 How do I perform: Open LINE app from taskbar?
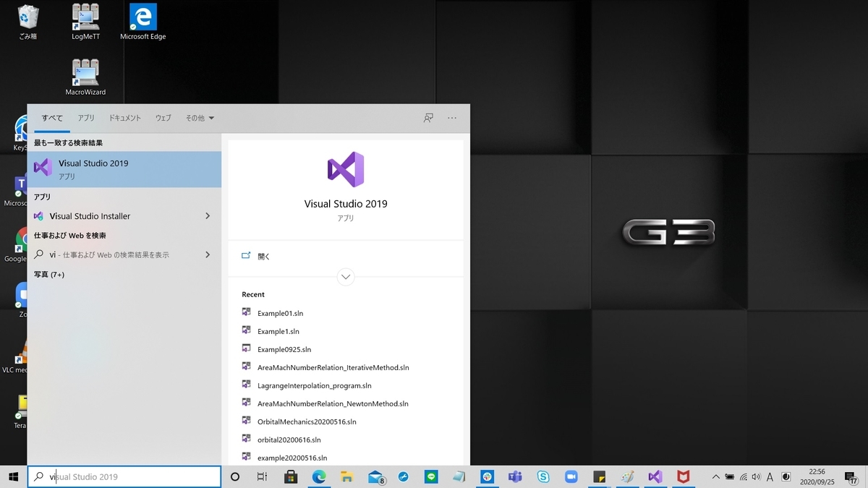[x=431, y=476]
